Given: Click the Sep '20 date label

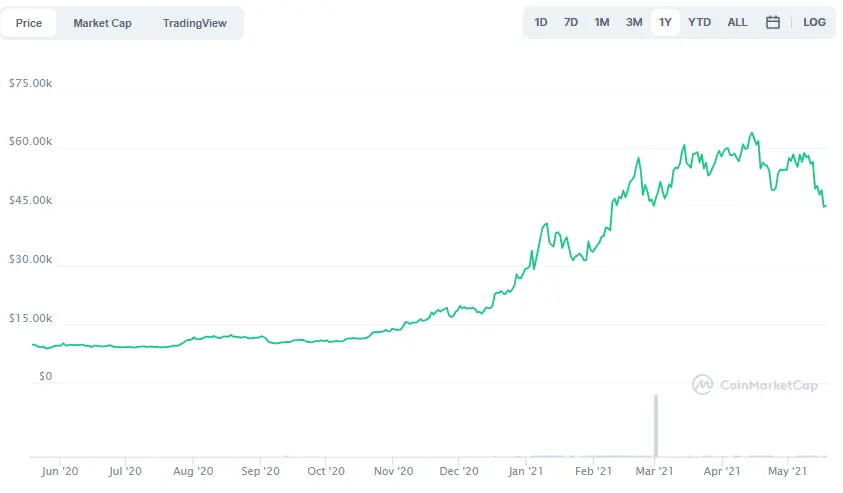Looking at the screenshot, I should coord(260,471).
